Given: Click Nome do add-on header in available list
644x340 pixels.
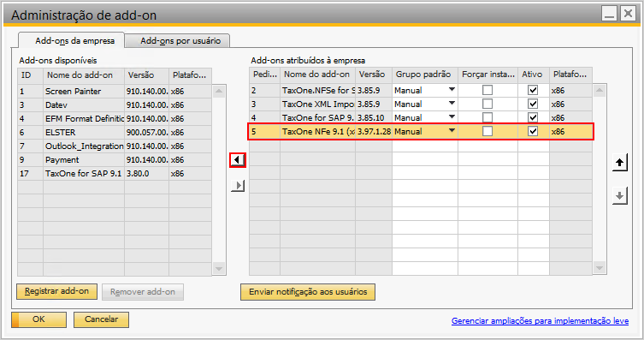Looking at the screenshot, I should click(84, 75).
